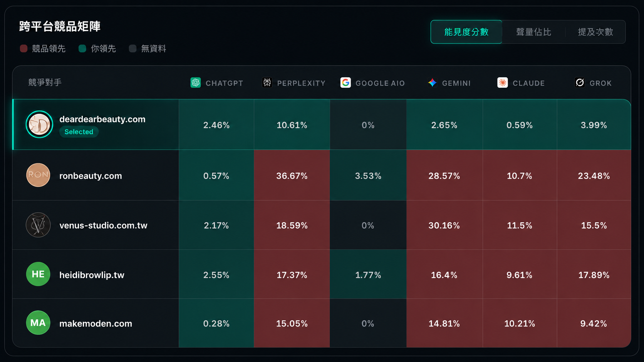Click the 36.67% Perplexity cell
This screenshot has height=362, width=644.
click(x=292, y=175)
